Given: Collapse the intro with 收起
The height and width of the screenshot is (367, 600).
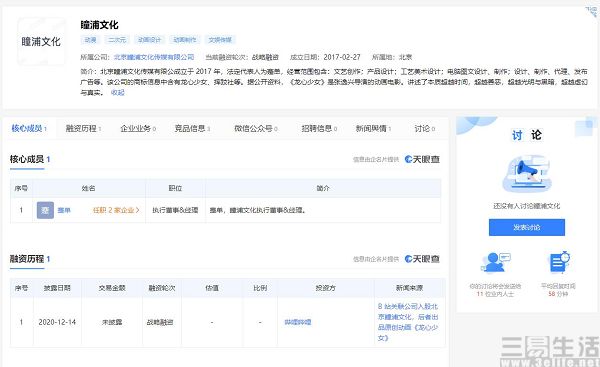Looking at the screenshot, I should (117, 93).
